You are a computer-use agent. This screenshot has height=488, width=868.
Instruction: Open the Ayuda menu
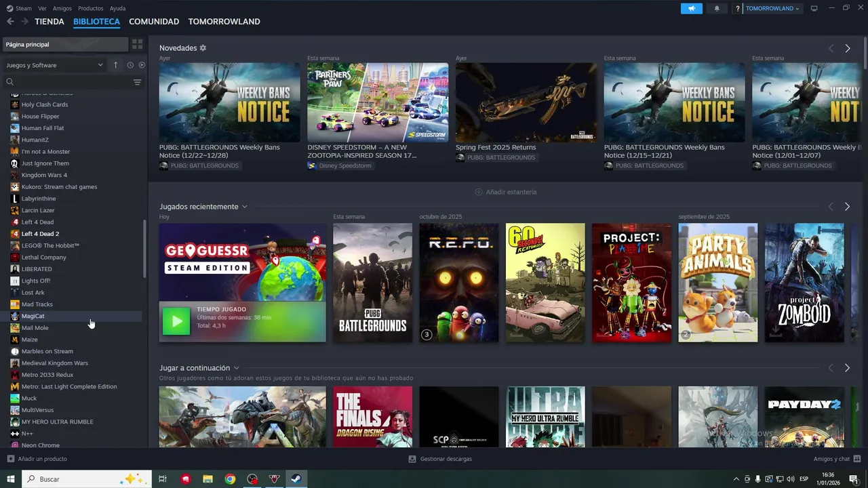coord(117,8)
